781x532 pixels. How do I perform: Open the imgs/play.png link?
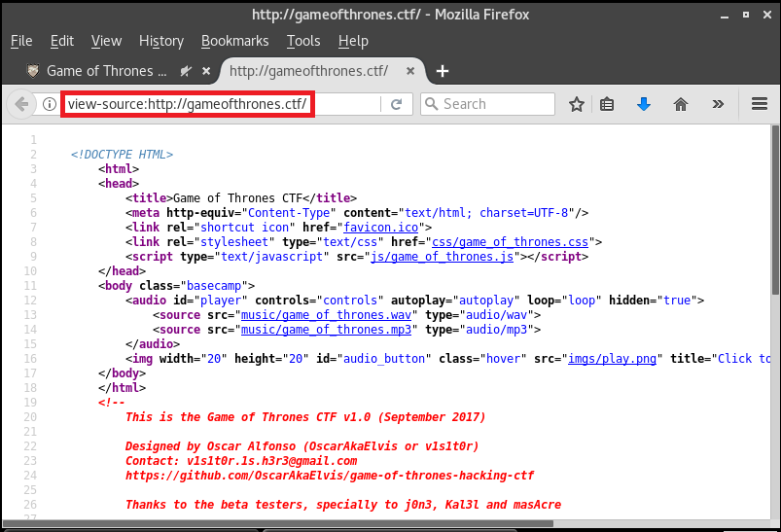click(x=612, y=359)
